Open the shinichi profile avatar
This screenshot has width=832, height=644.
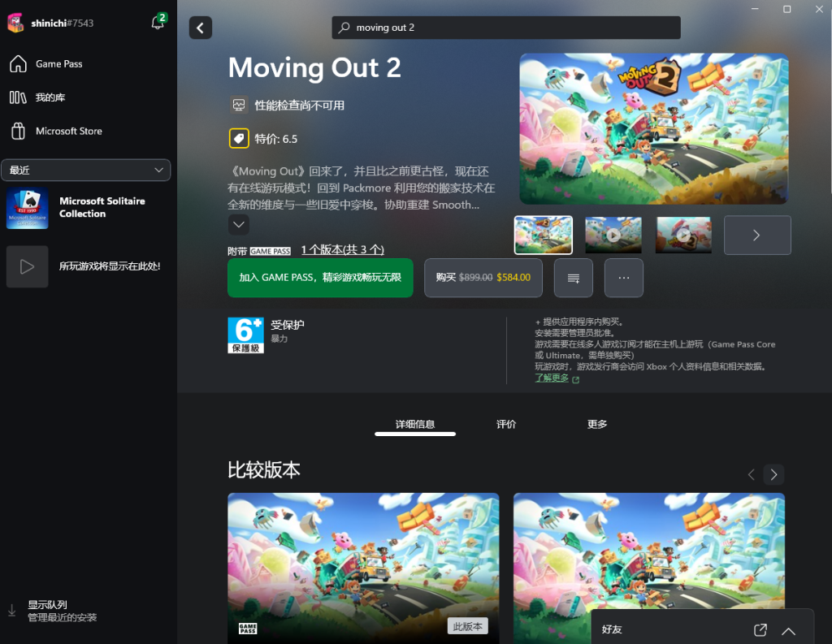[x=15, y=22]
